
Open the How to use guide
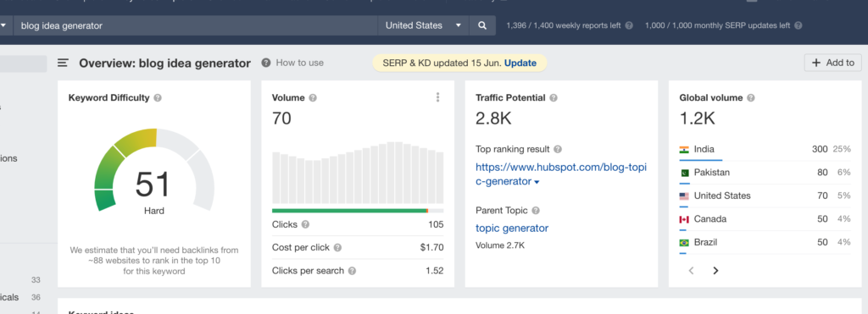coord(292,63)
